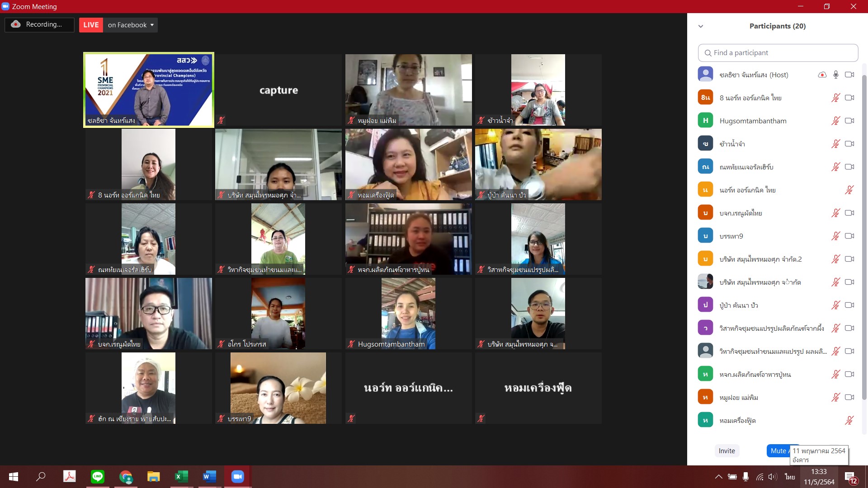Collapse the Participants panel chevron

[701, 26]
